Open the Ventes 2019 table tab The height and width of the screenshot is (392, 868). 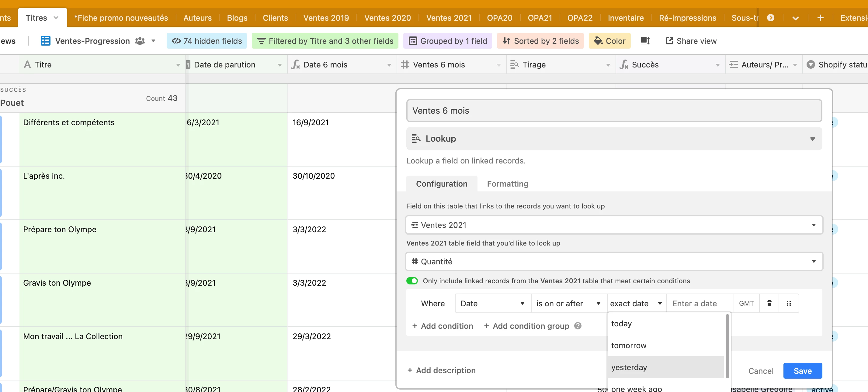[x=326, y=18]
